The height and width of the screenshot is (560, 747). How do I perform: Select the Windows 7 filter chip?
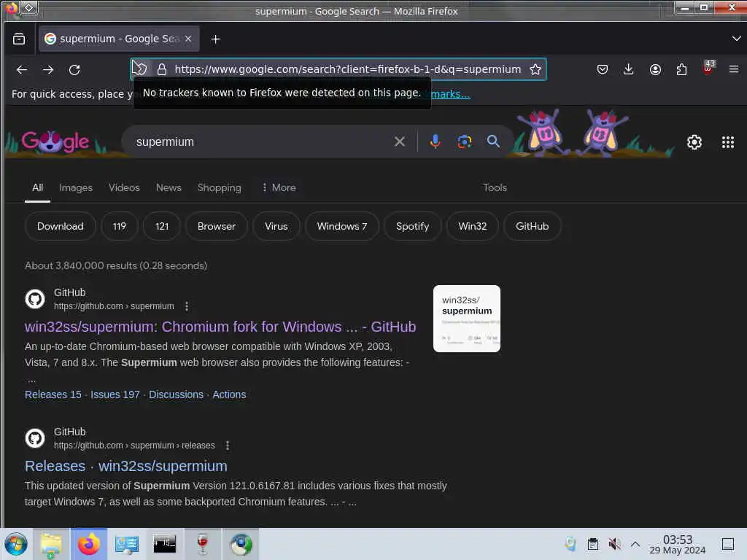(342, 226)
